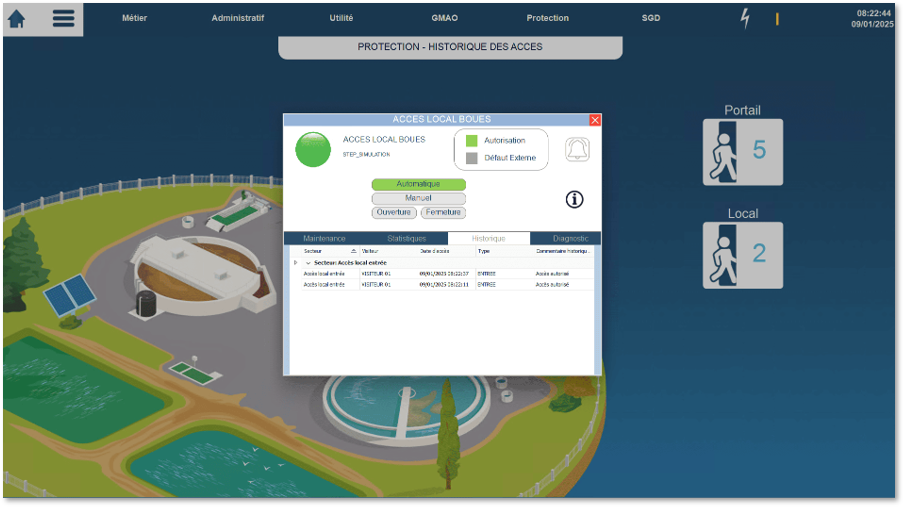This screenshot has height=507, width=904.
Task: Open the Administratif menu
Action: pos(238,18)
